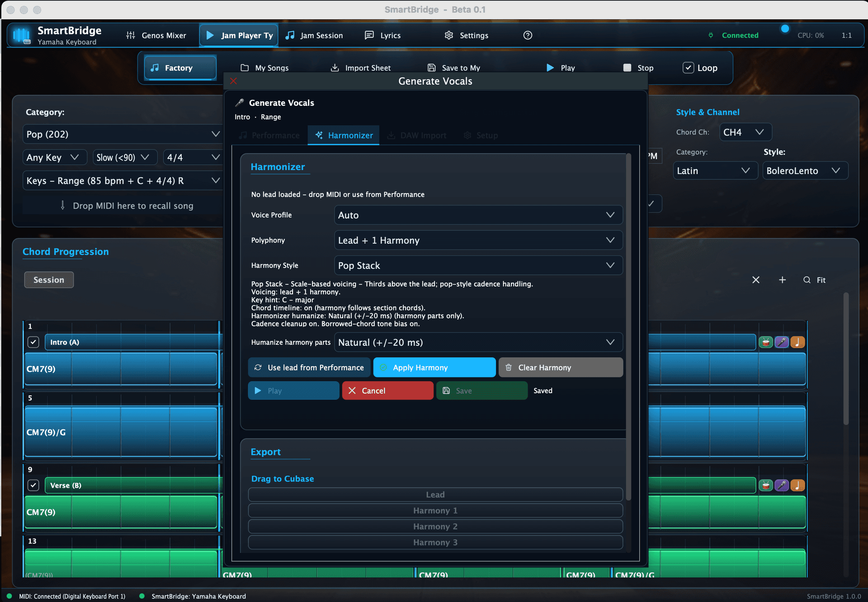This screenshot has height=602, width=868.
Task: Click the X icon in the Chord Progression toolbar
Action: [x=755, y=280]
